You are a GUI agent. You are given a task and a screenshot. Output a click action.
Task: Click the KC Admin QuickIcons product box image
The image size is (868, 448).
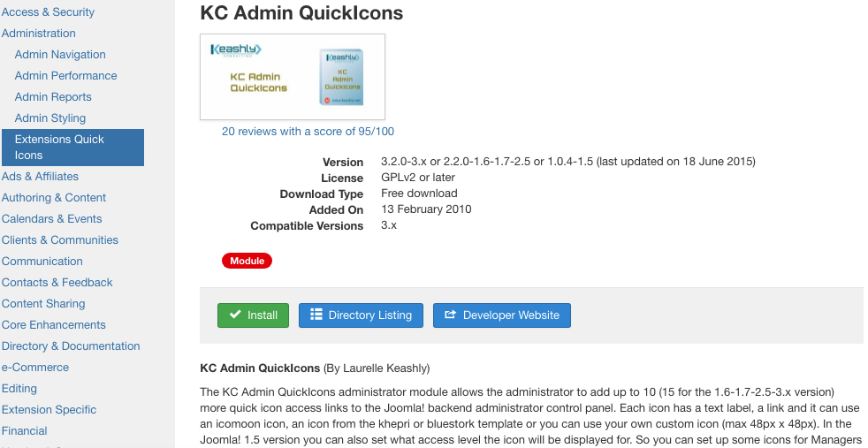coord(342,78)
